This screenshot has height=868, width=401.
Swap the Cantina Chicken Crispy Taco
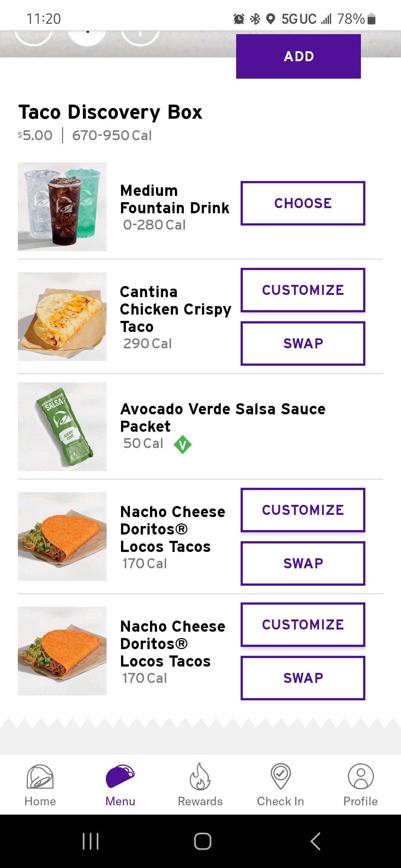click(303, 343)
